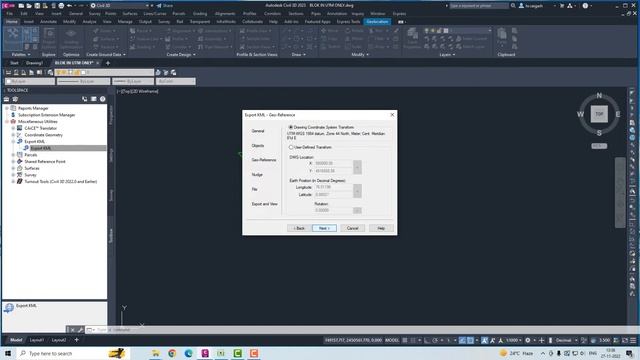Image resolution: width=640 pixels, height=360 pixels.
Task: Open Google Chrome from the taskbar
Action: click(172, 353)
